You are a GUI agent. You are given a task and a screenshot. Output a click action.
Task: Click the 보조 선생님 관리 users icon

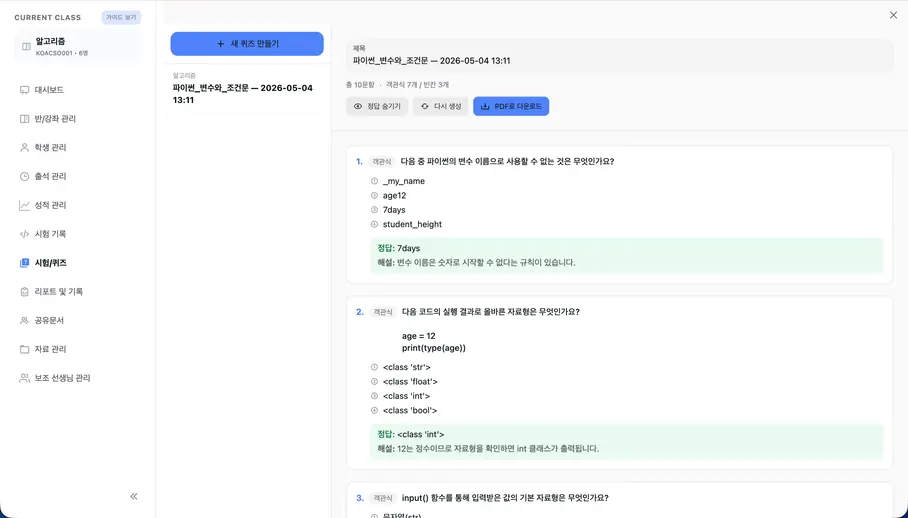(x=24, y=378)
